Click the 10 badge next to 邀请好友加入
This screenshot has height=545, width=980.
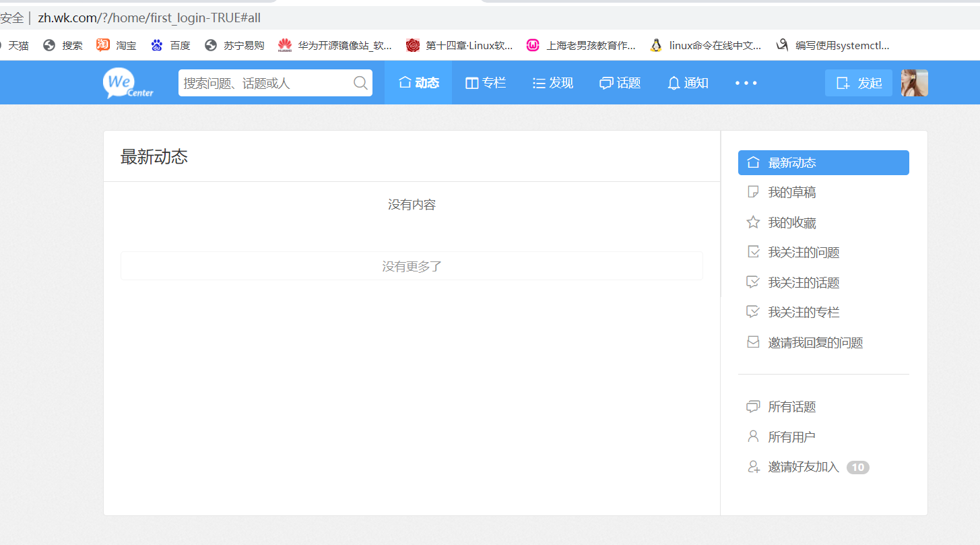click(x=857, y=467)
